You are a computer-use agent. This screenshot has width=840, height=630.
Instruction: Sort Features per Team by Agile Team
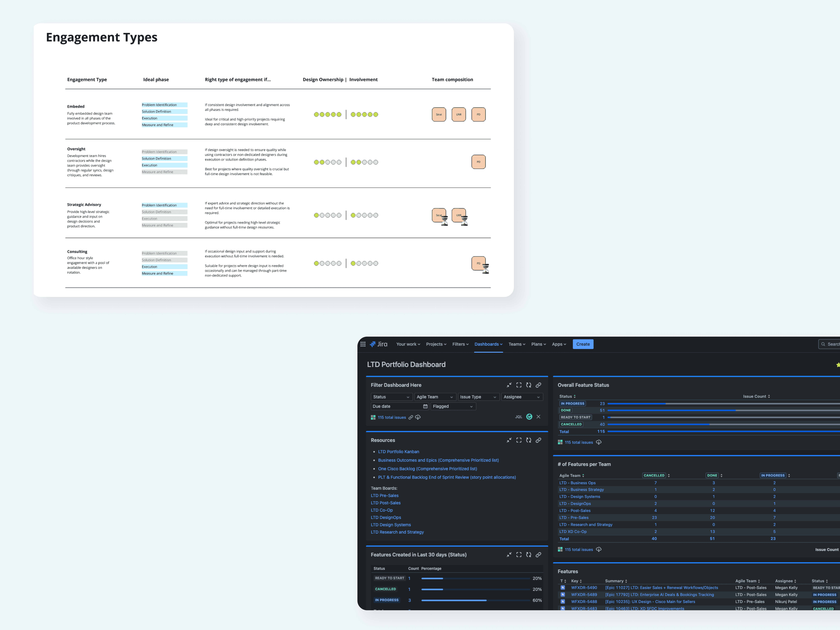(x=572, y=475)
